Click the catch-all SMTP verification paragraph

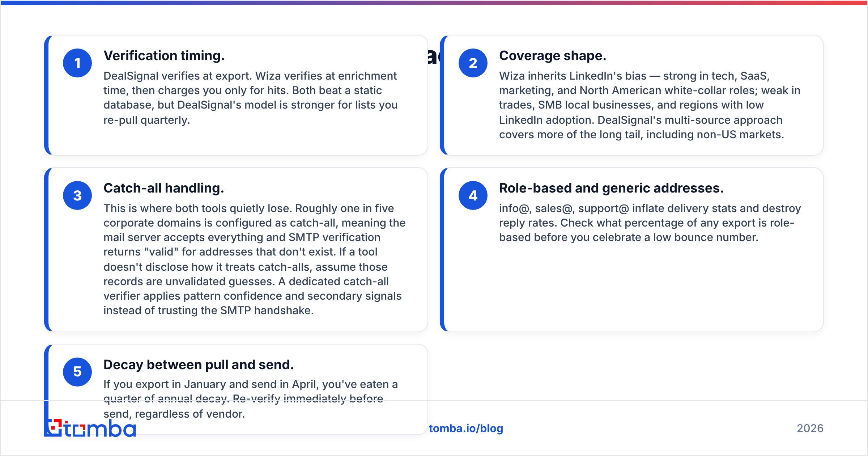pyautogui.click(x=255, y=259)
